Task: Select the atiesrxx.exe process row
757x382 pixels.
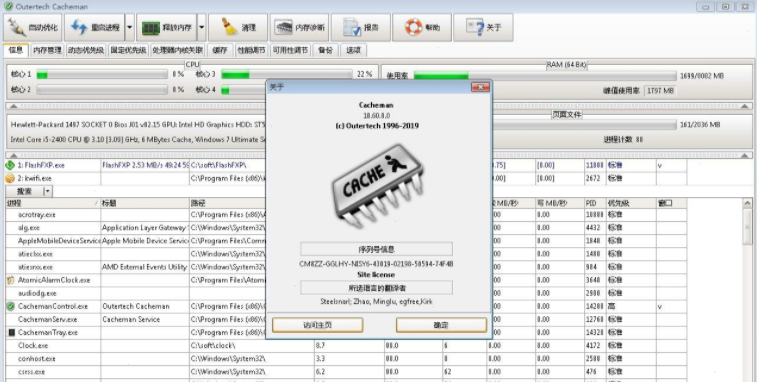Action: [346, 267]
